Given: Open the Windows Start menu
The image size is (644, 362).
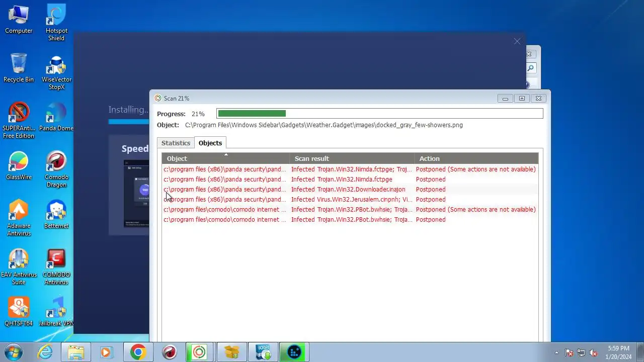Looking at the screenshot, I should (14, 352).
